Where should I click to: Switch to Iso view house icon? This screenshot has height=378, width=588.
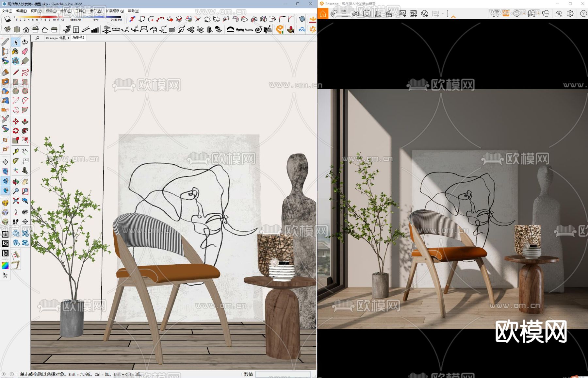[7, 30]
